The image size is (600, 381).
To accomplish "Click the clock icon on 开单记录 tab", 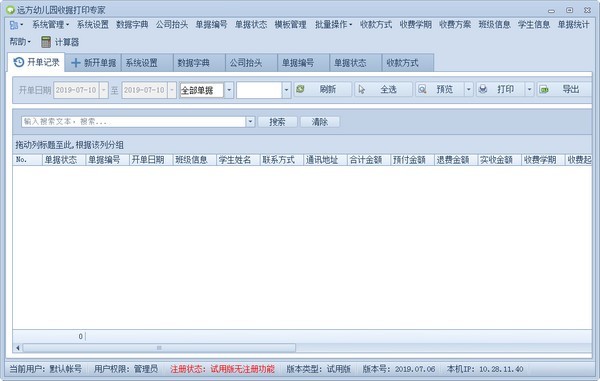I will click(x=19, y=62).
